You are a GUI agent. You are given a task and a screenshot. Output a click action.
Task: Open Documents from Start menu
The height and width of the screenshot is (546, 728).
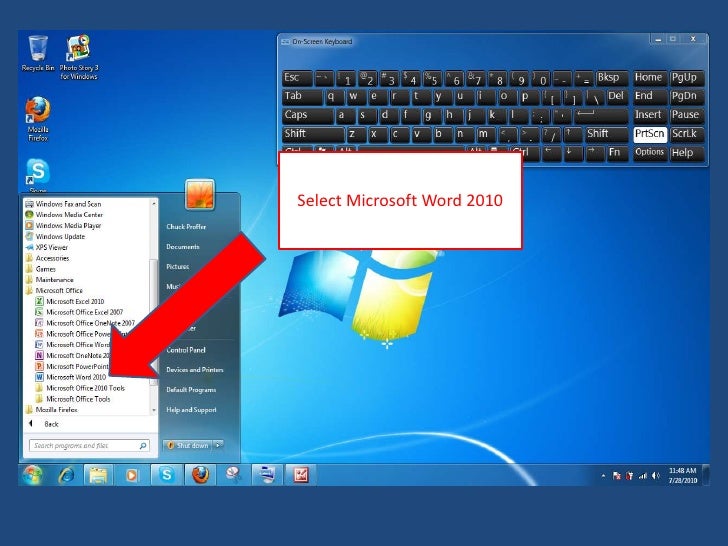[x=182, y=247]
